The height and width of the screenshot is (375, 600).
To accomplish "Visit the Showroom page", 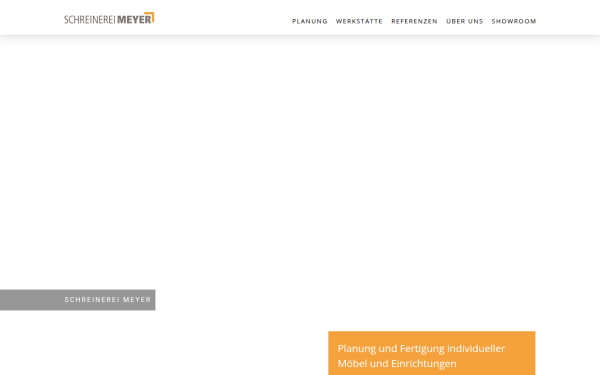I will (514, 21).
